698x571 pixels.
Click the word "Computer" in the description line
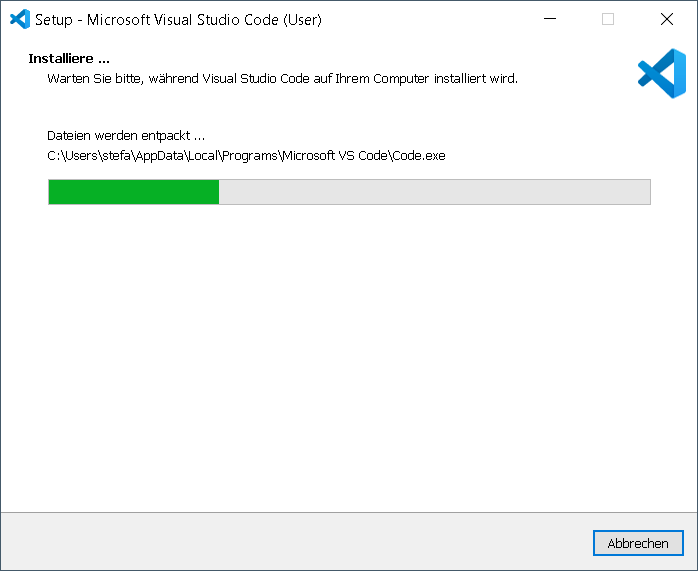tap(407, 78)
